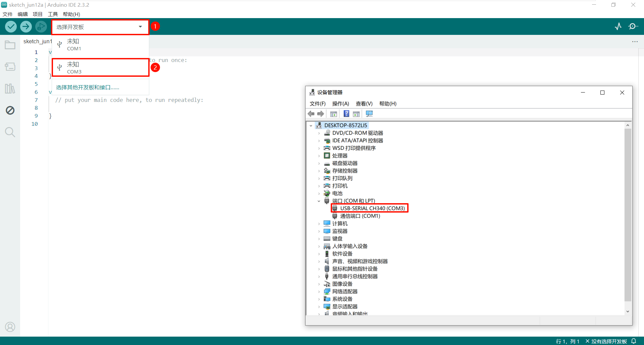This screenshot has height=345, width=644.
Task: Open 帮助(H) menu in Device Manager
Action: (x=388, y=104)
